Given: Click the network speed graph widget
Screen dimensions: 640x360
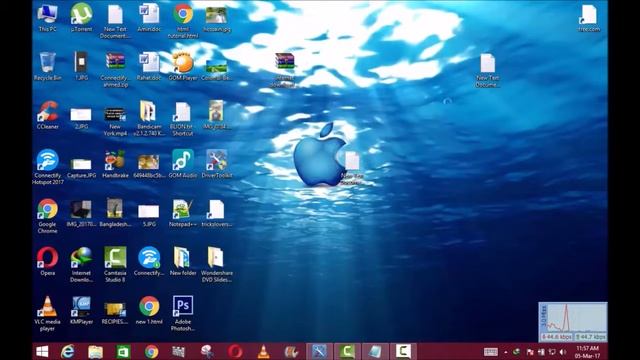Looking at the screenshot, I should tap(573, 322).
